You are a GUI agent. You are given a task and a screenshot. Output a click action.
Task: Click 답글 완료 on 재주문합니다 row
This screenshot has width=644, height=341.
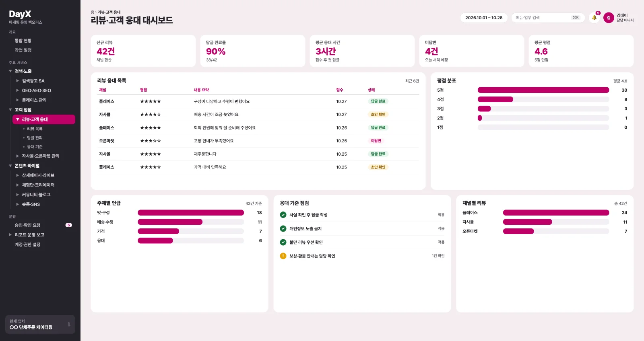point(378,154)
